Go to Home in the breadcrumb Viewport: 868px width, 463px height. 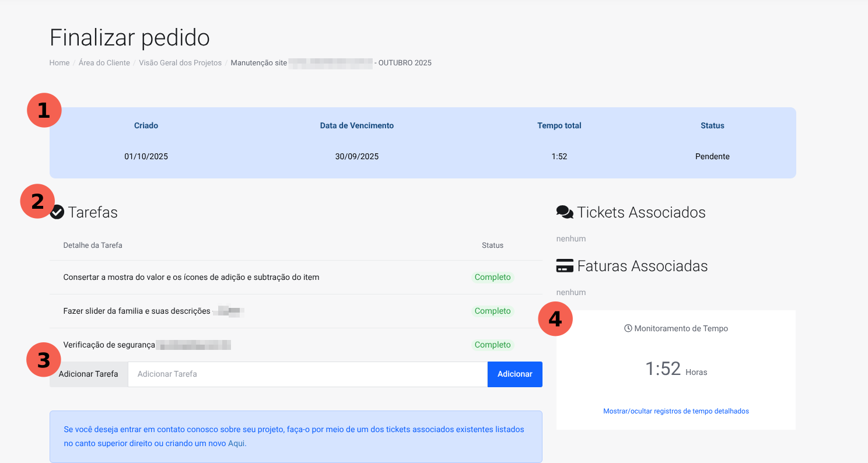point(60,63)
